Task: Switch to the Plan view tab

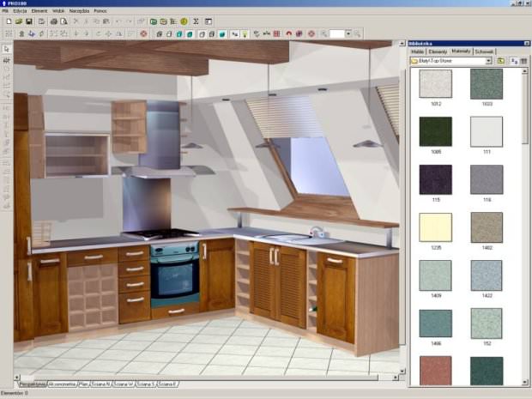Action: point(83,384)
